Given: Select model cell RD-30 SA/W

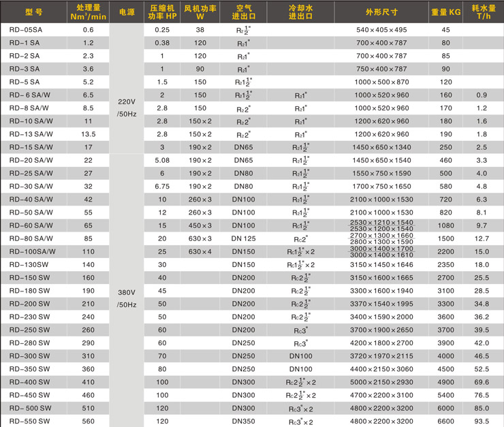Looking at the screenshot, I should 31,187.
